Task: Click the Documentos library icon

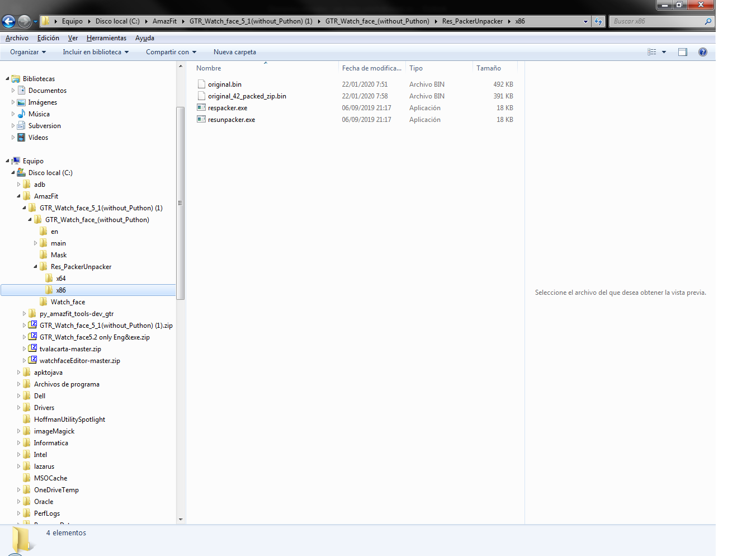Action: point(21,90)
